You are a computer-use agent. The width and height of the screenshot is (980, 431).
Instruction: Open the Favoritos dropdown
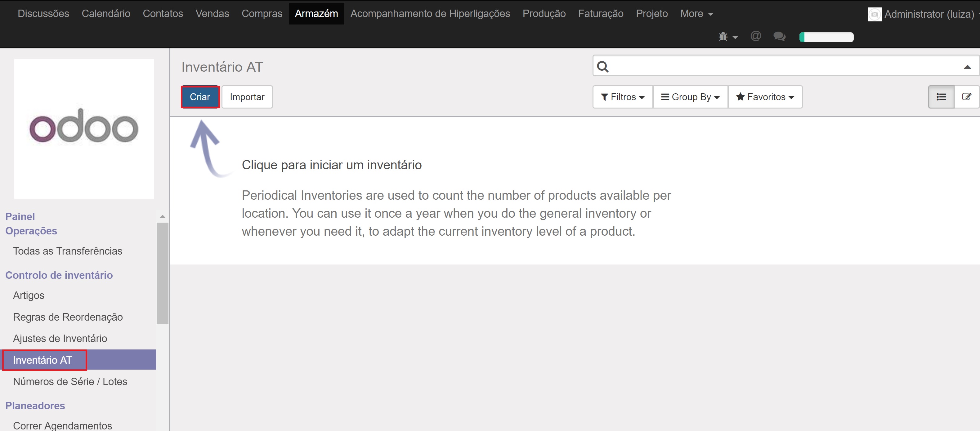point(765,97)
